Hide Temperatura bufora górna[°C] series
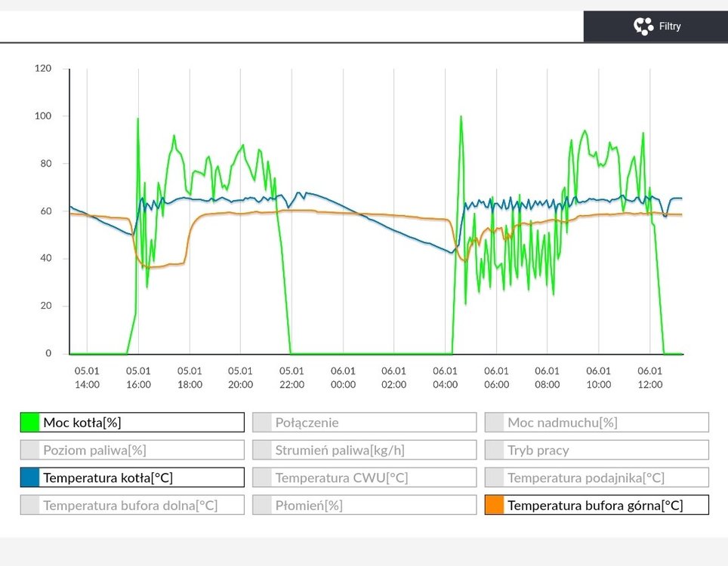Screen dimensions: 728x566 click(597, 506)
